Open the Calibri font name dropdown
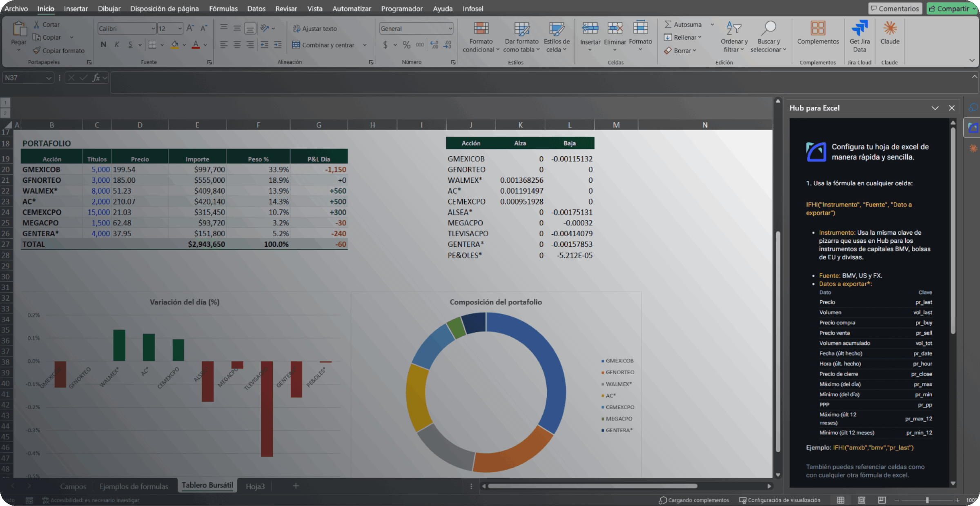 [x=153, y=29]
